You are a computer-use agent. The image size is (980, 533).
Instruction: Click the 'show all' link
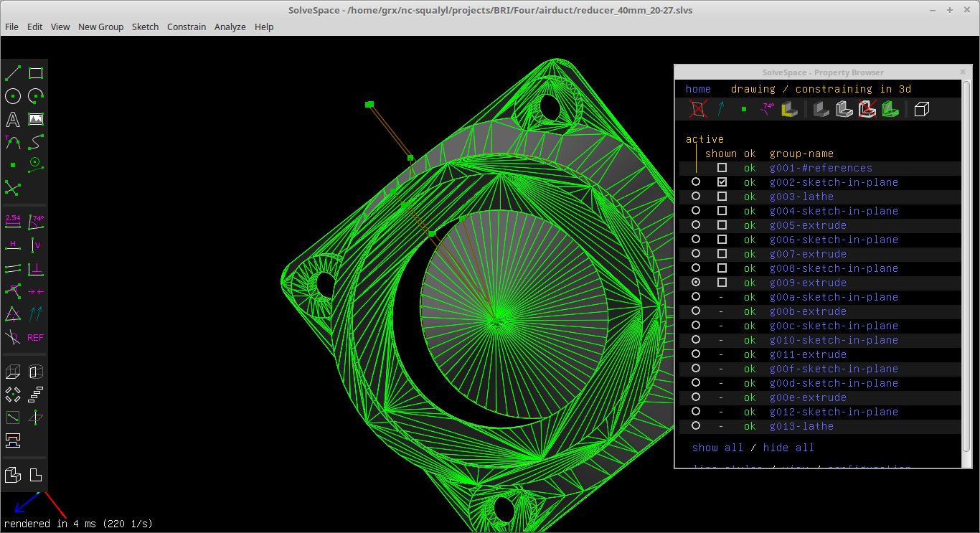point(717,448)
